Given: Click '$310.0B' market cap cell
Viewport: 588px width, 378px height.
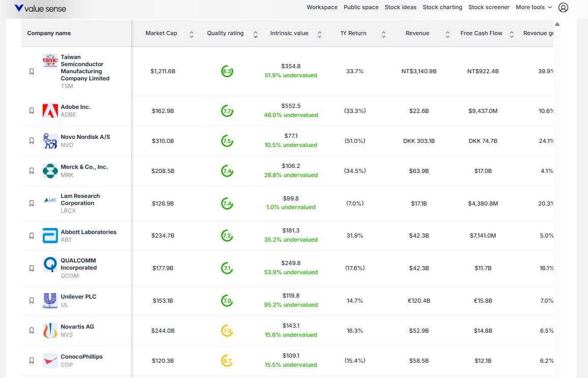Looking at the screenshot, I should click(x=163, y=141).
